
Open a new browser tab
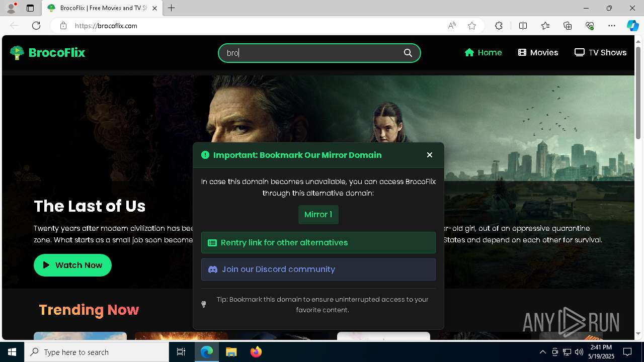(172, 8)
